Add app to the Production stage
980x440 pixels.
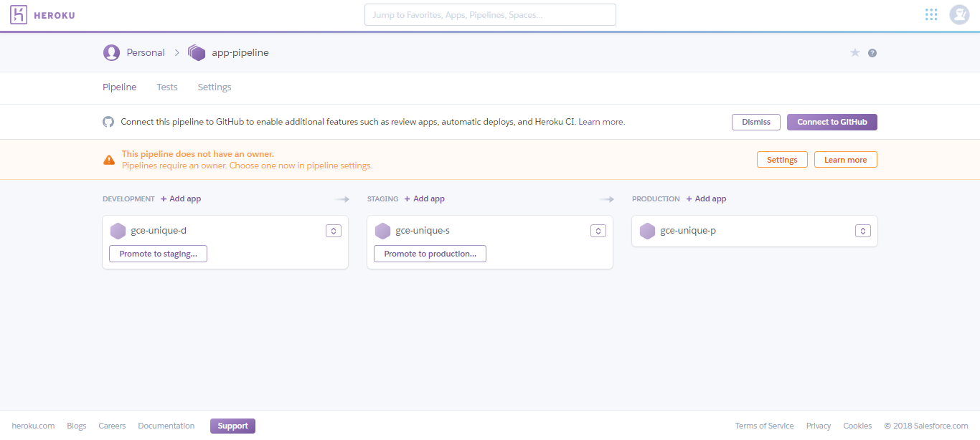706,199
